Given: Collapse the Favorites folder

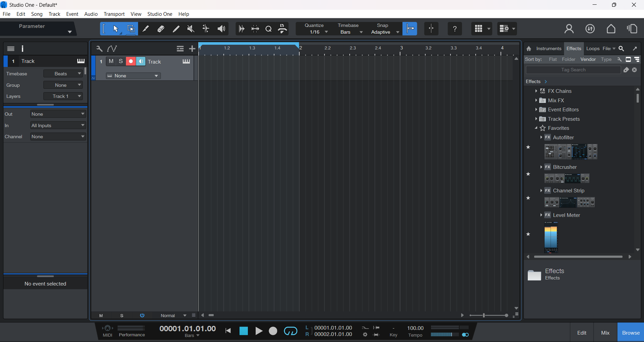Looking at the screenshot, I should [x=536, y=128].
